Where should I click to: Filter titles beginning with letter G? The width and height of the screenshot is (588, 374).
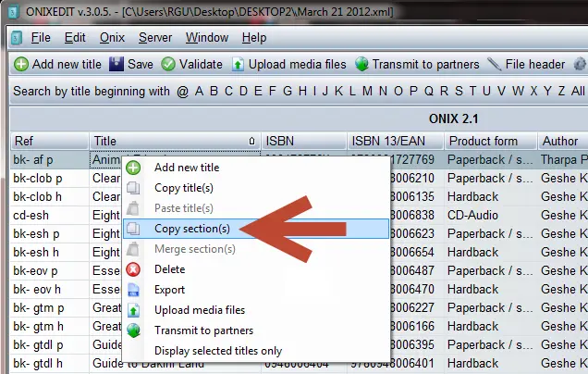click(288, 92)
